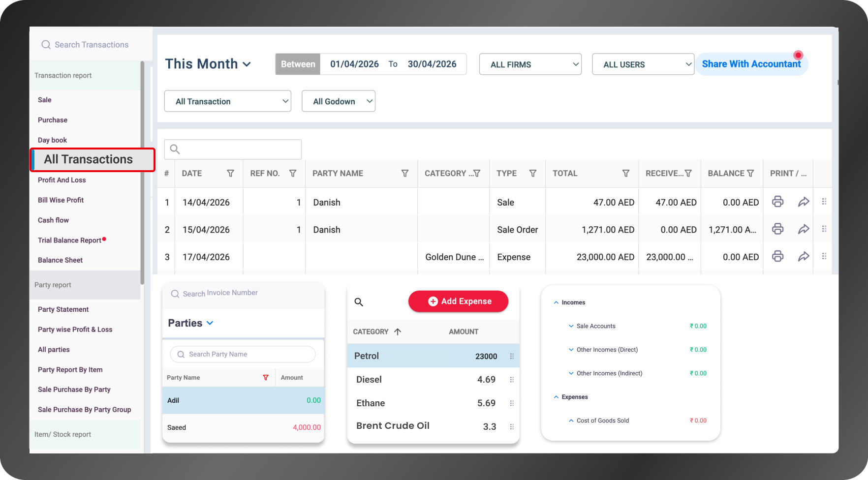The width and height of the screenshot is (868, 480).
Task: Open Balance Sheet report
Action: 61,260
